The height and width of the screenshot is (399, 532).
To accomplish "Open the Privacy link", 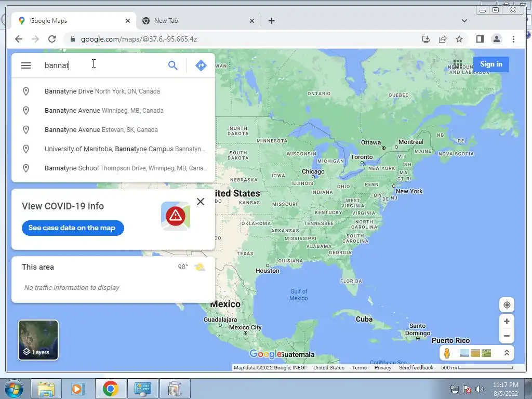I will (383, 367).
